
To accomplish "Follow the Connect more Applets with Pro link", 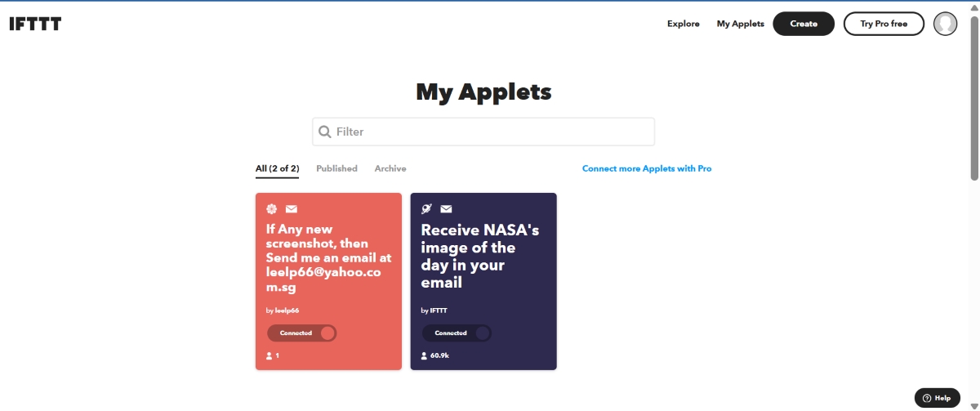I will [646, 168].
